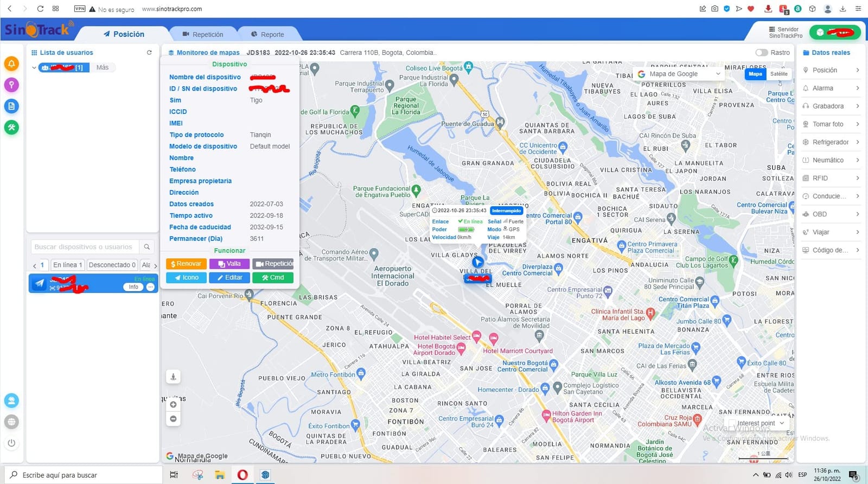Open the Opera icon in the Windows taskbar
This screenshot has width=868, height=484.
[x=242, y=475]
